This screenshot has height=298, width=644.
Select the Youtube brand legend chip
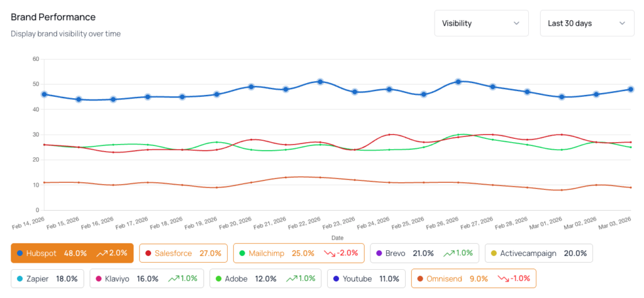(x=367, y=279)
